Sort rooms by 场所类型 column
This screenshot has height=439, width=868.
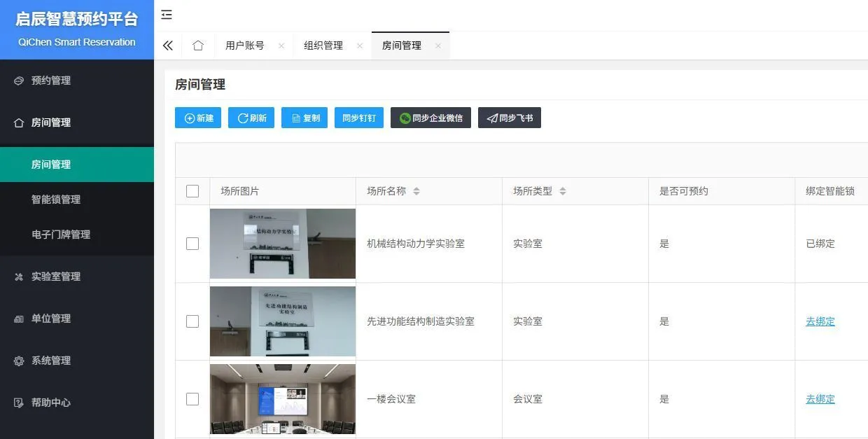pyautogui.click(x=563, y=190)
